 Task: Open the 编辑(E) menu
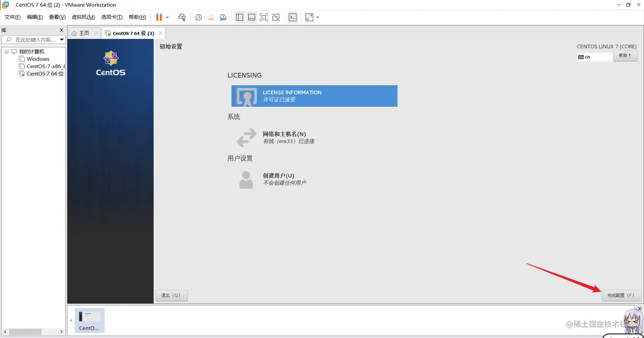tap(34, 17)
